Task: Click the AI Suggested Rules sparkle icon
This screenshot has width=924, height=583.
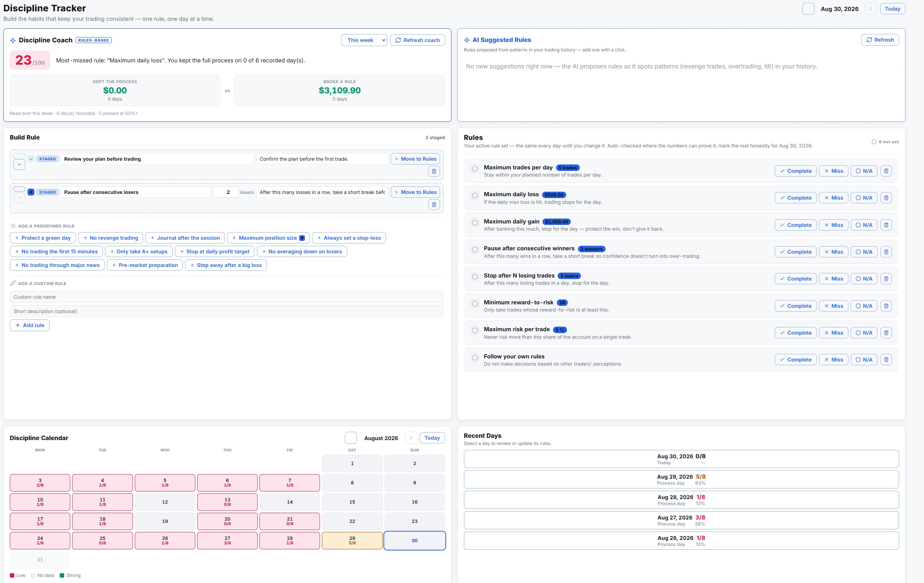Action: click(467, 40)
